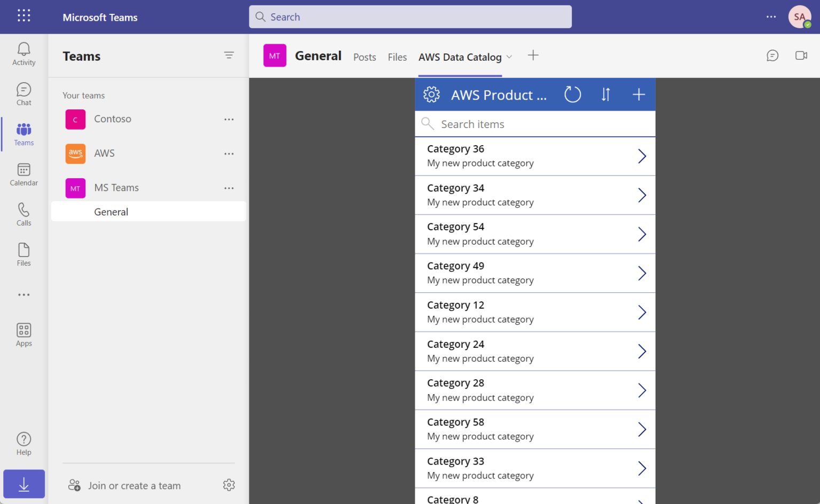The image size is (820, 504).
Task: Open more options for MS Teams team
Action: click(x=229, y=188)
